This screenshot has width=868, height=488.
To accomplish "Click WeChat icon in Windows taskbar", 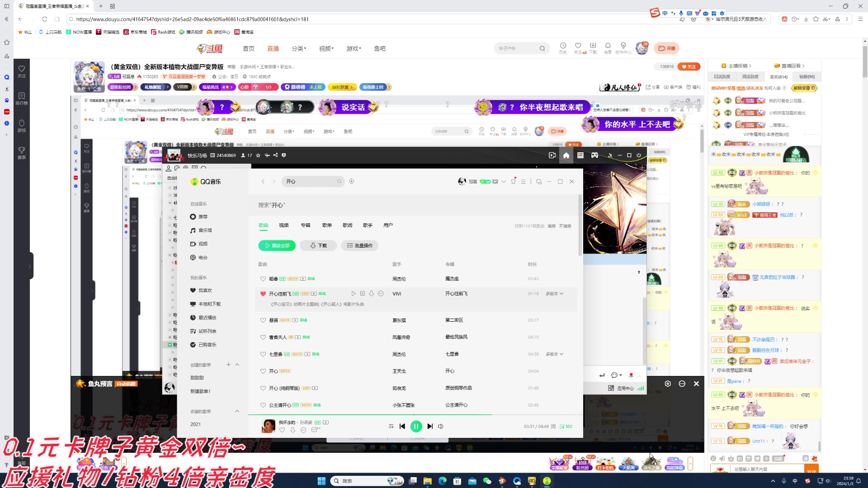I will 487,481.
